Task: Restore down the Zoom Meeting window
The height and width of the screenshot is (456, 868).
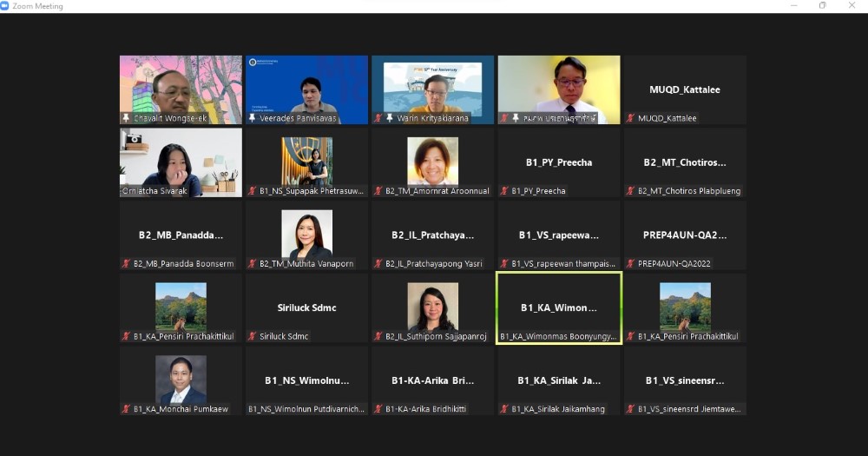Action: click(822, 6)
